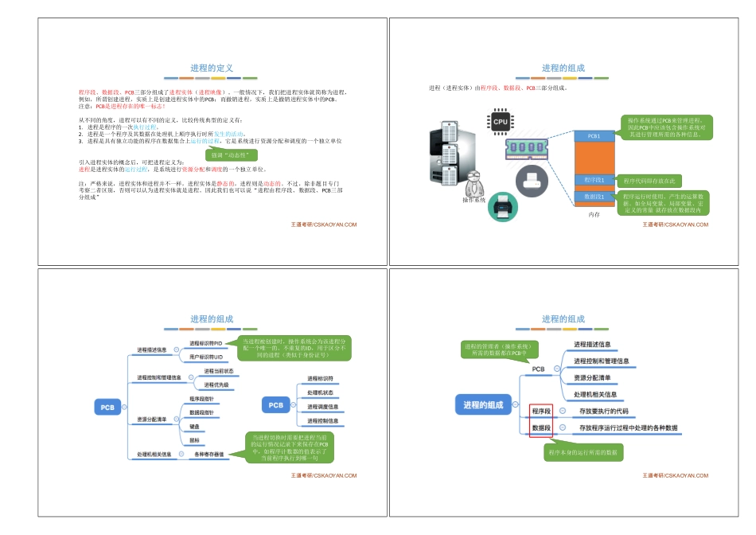
Task: Click the 操作系统 operator figure icon
Action: click(x=475, y=185)
